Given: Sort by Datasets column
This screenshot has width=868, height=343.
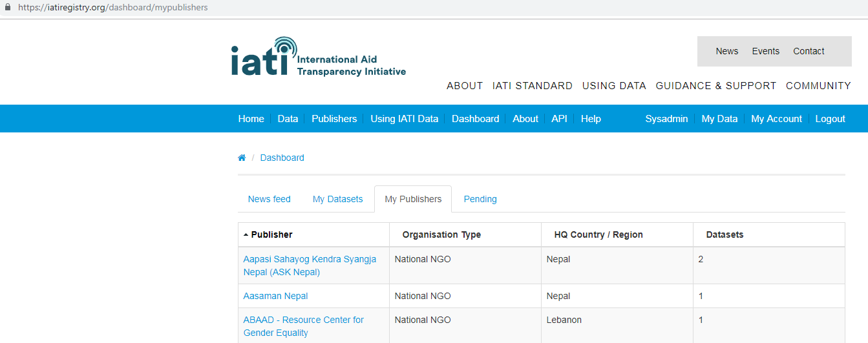Looking at the screenshot, I should coord(725,234).
